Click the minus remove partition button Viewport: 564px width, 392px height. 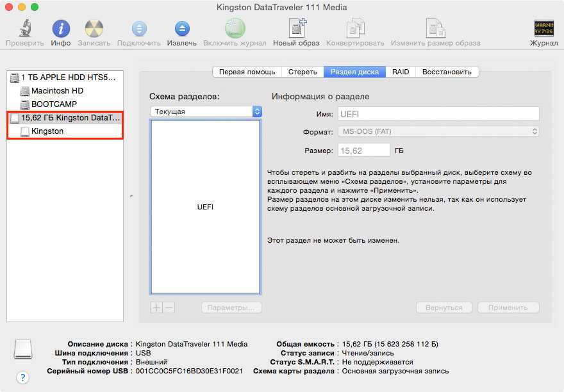[169, 308]
